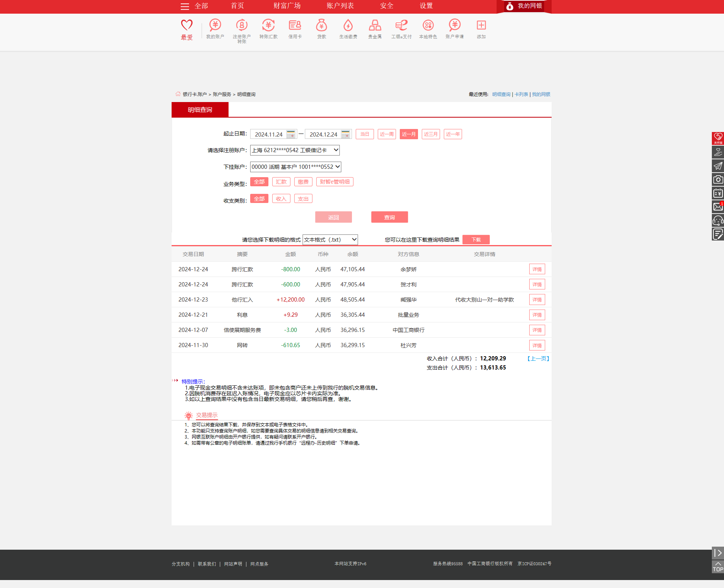
Task: Click the paper plane sidebar icon
Action: [718, 166]
